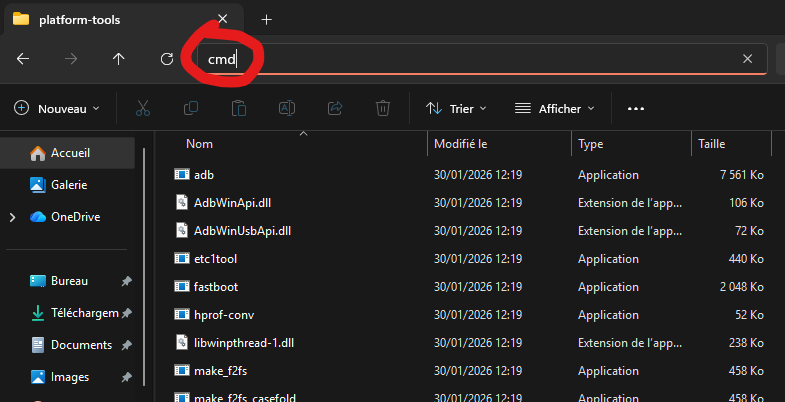This screenshot has height=402, width=785.
Task: Click the Delete trash icon
Action: (x=382, y=108)
